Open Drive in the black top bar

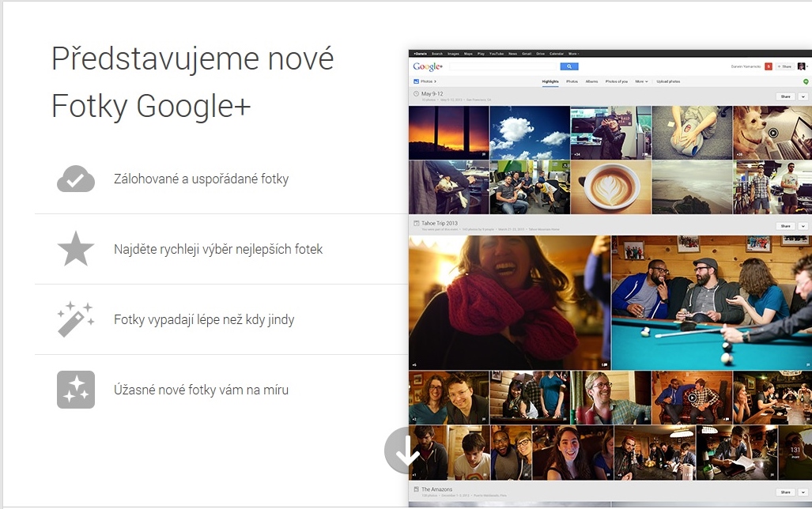click(541, 53)
